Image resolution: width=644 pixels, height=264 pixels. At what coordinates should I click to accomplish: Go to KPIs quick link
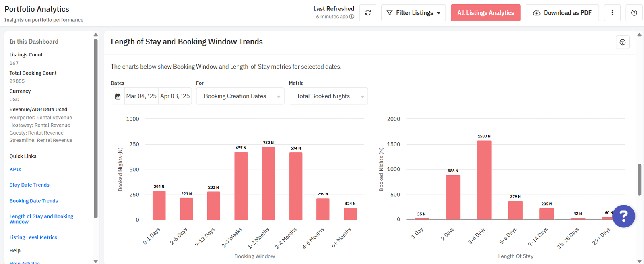pos(15,170)
